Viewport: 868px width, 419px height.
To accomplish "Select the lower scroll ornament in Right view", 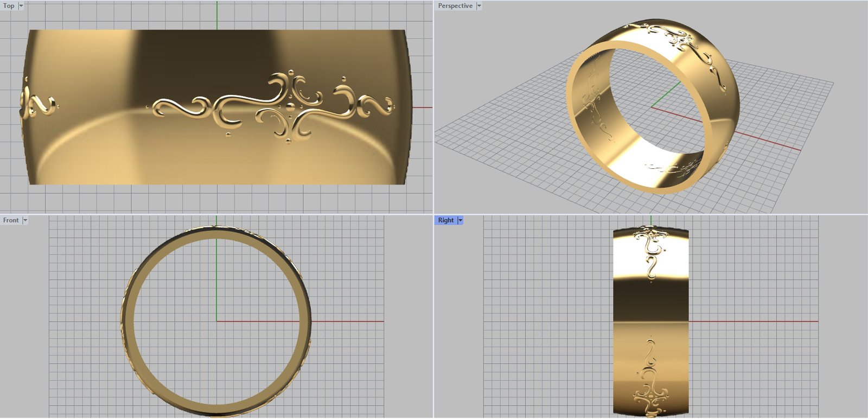I will tap(649, 380).
